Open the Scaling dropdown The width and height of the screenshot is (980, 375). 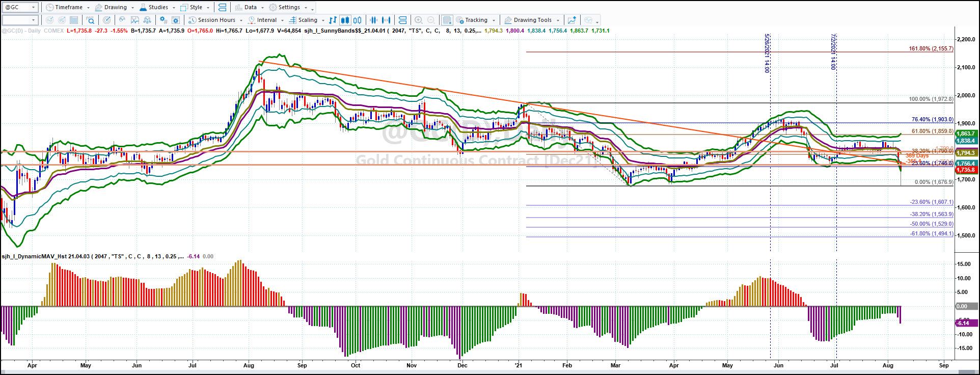tap(307, 20)
